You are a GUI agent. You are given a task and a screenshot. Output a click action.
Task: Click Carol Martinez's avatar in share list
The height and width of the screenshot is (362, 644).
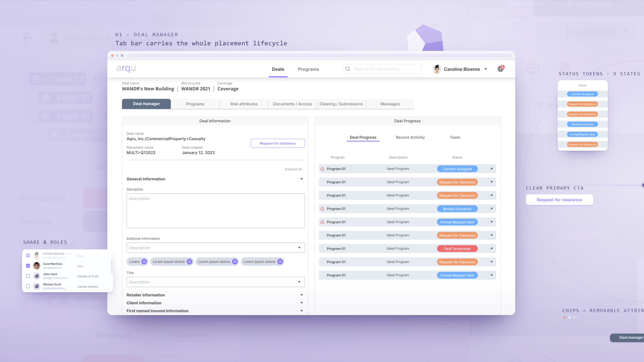click(x=37, y=266)
